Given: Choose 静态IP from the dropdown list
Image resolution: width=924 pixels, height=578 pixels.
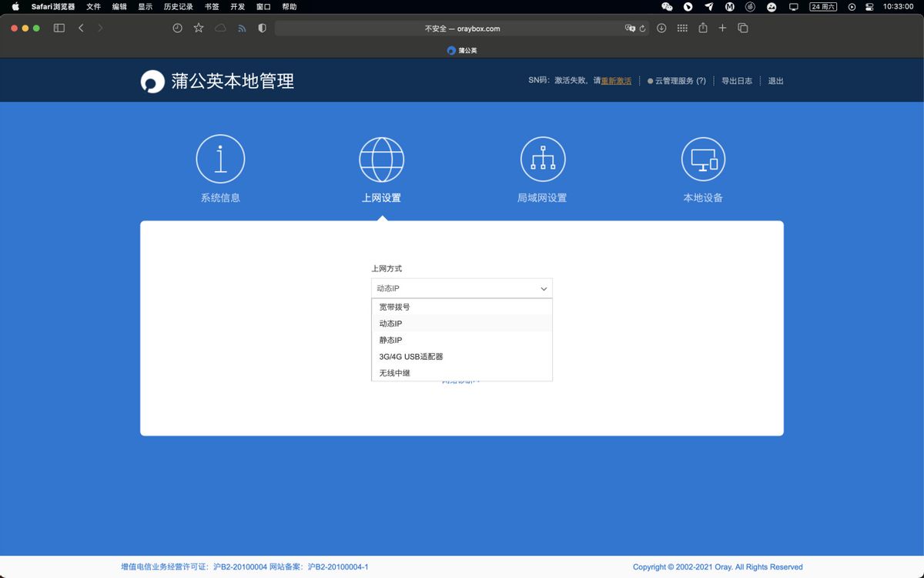Looking at the screenshot, I should click(462, 340).
